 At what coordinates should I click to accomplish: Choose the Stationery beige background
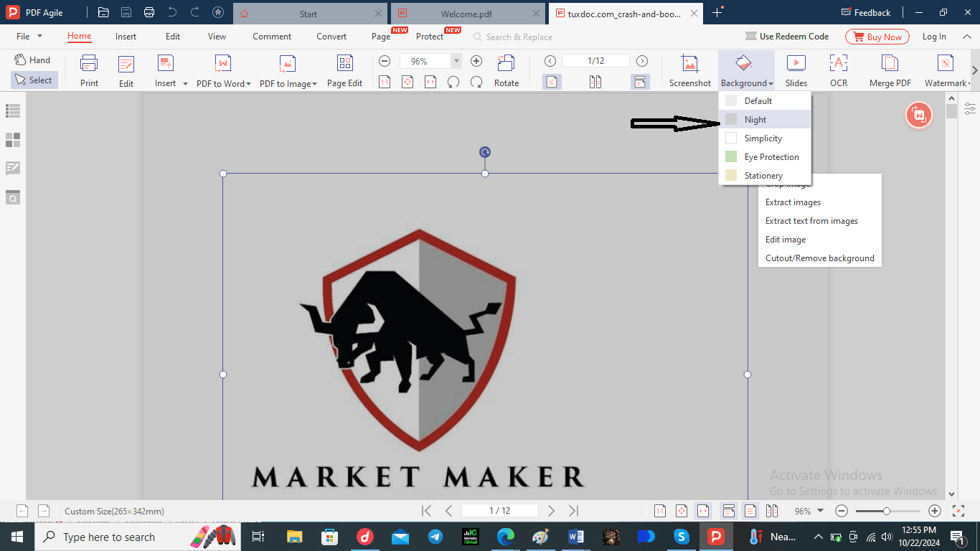click(x=765, y=176)
